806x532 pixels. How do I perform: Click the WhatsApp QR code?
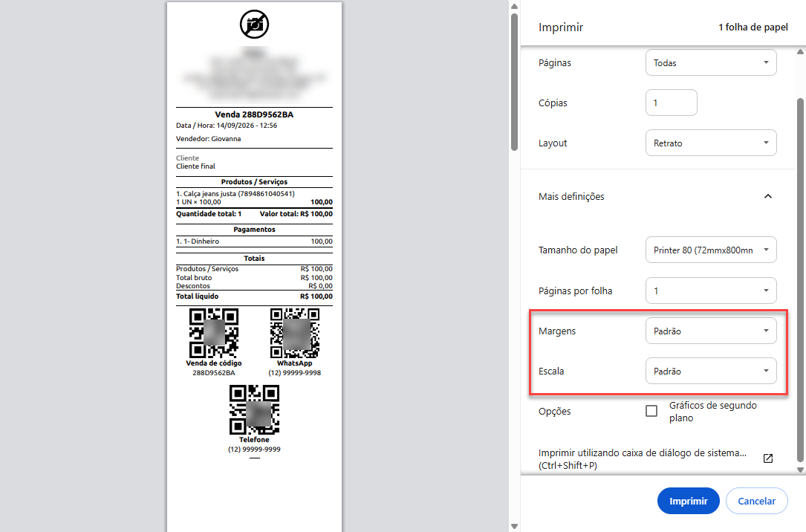pos(294,333)
